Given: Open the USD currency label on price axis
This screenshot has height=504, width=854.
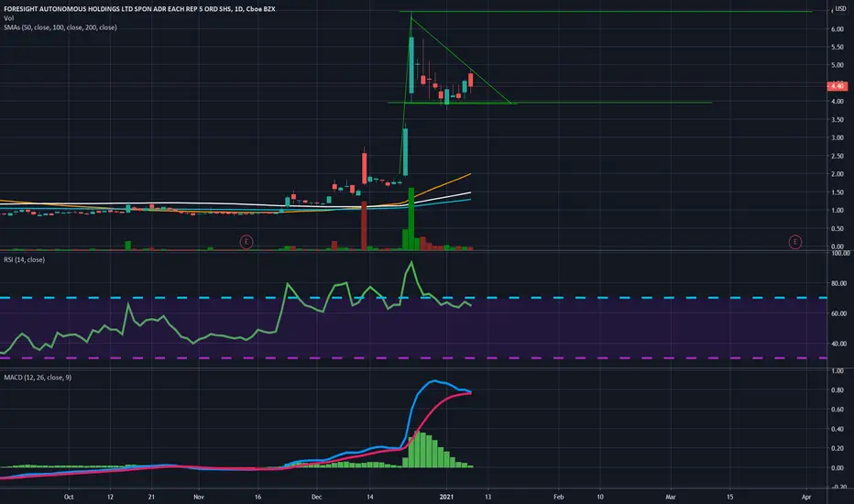Looking at the screenshot, I should pyautogui.click(x=840, y=9).
